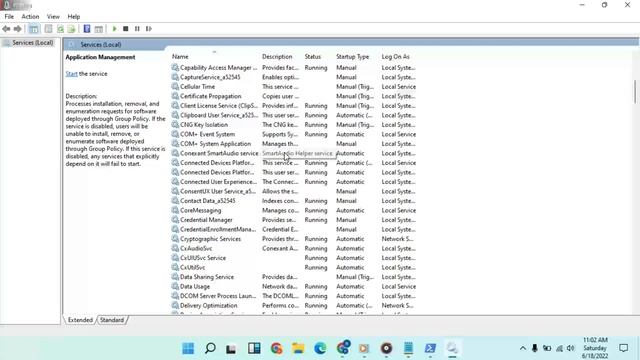This screenshot has width=640, height=360.
Task: Toggle the Show/Hide Console Tree button
Action: pos(34,29)
